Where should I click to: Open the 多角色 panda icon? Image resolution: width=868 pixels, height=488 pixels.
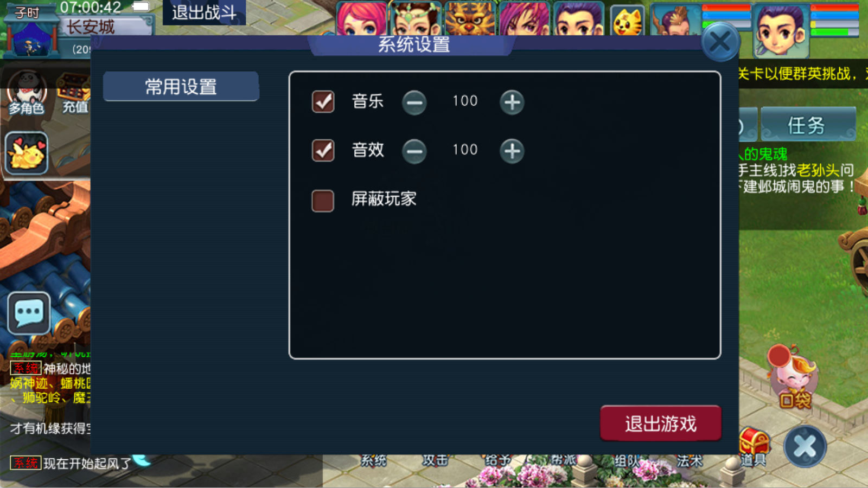pos(26,93)
